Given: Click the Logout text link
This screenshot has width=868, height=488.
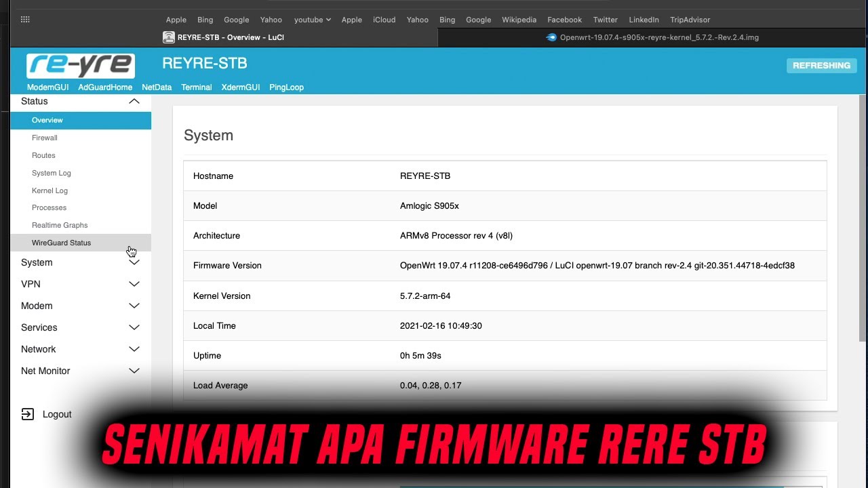Looking at the screenshot, I should [x=57, y=414].
